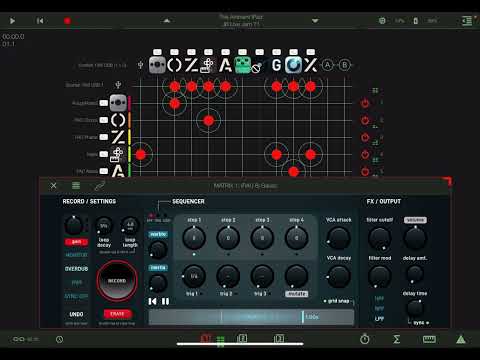Enable grid snap option
Image resolution: width=480 pixels, height=360 pixels.
click(x=337, y=301)
